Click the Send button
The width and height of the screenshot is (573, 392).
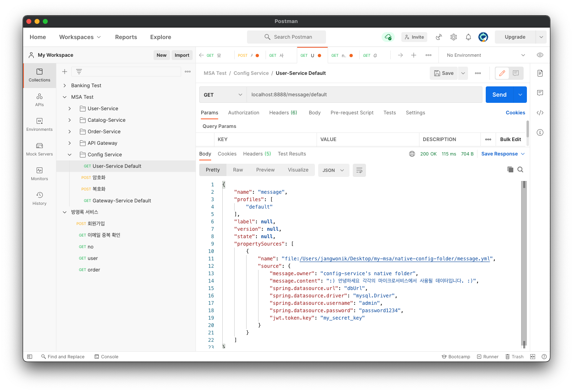499,95
